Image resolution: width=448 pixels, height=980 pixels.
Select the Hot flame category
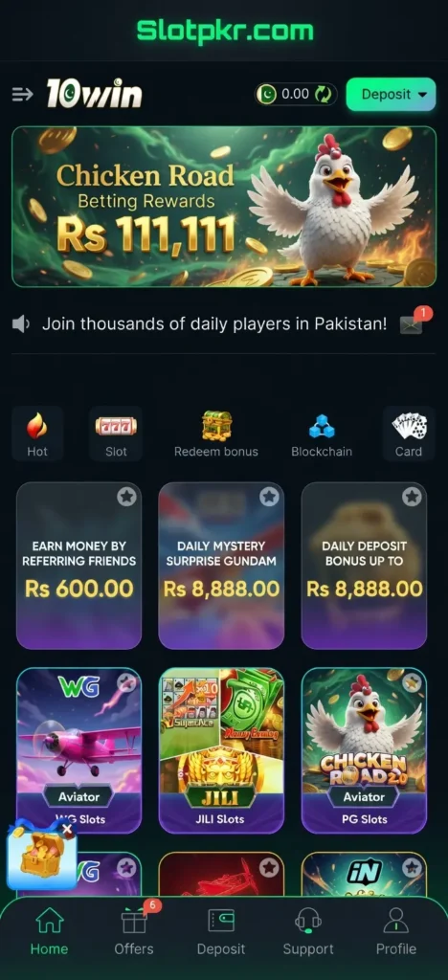point(37,434)
